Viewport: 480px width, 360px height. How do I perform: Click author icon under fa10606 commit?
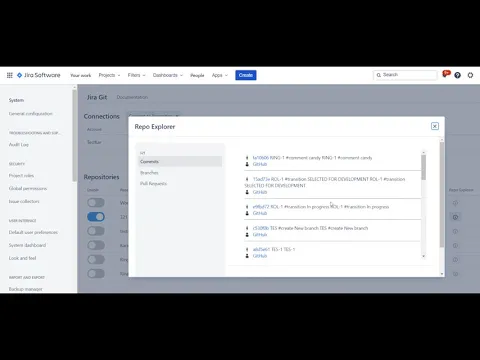[x=247, y=164]
